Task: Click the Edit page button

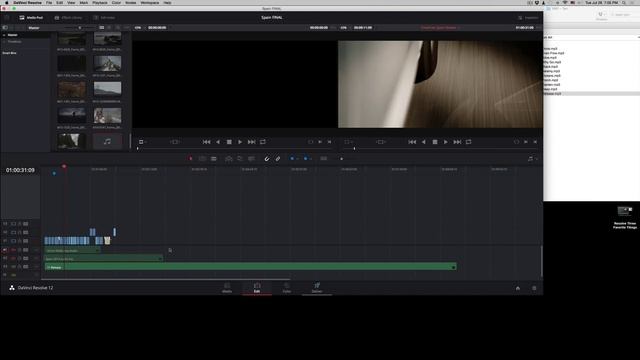Action: pyautogui.click(x=257, y=288)
